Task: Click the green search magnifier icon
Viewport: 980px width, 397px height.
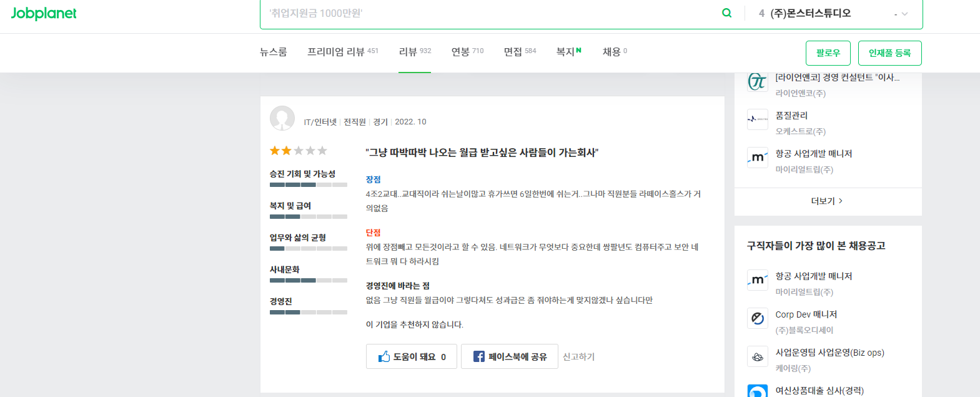Action: tap(726, 13)
